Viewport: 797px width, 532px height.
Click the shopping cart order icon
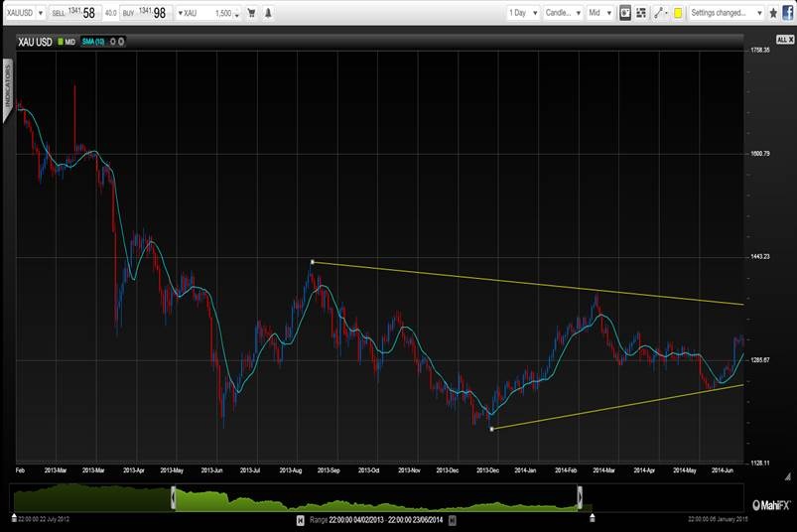(252, 14)
